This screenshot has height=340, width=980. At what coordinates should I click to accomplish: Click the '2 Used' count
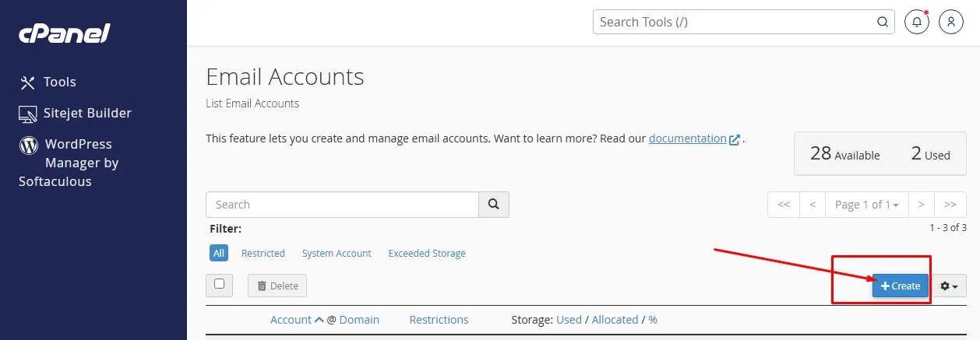[930, 153]
